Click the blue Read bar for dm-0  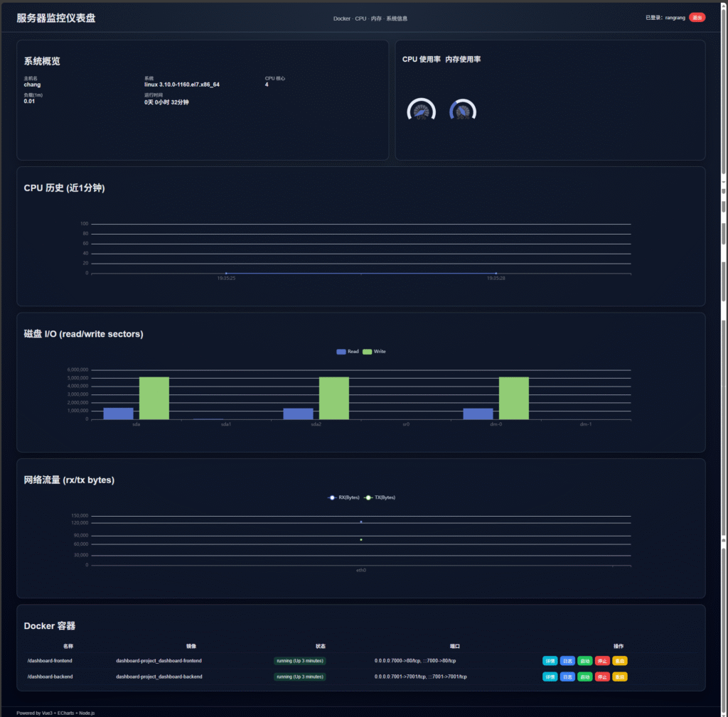tap(478, 414)
